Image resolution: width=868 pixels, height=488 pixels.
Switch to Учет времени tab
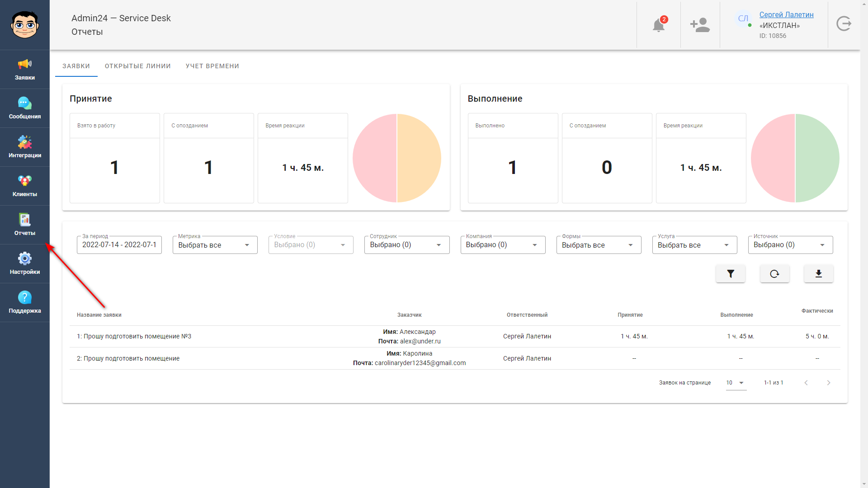tap(212, 66)
